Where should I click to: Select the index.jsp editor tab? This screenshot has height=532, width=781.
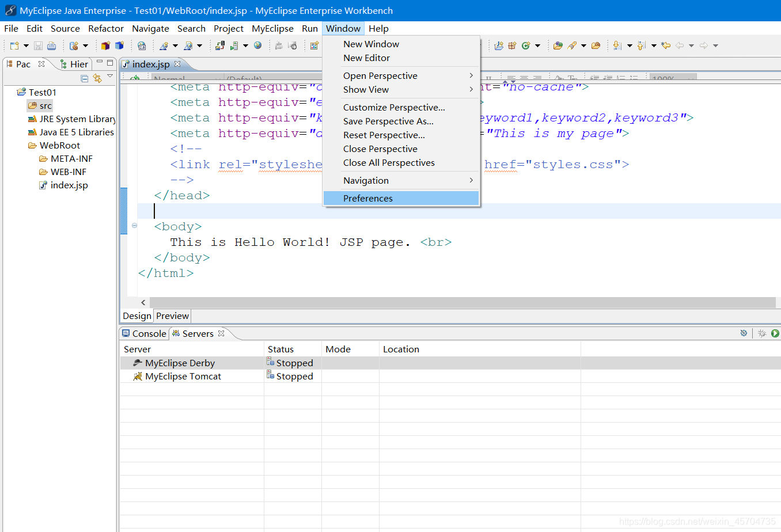coord(151,64)
